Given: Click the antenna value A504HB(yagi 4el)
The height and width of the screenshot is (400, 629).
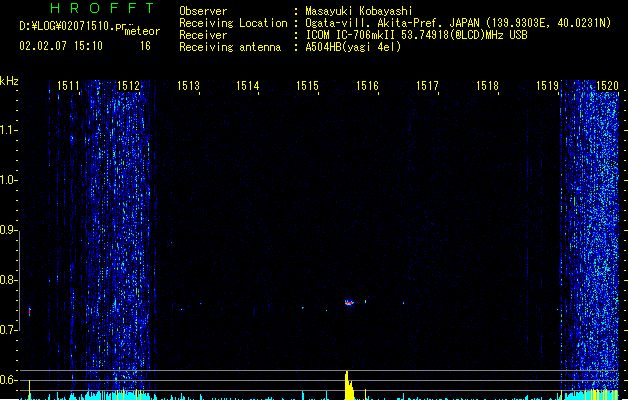Looking at the screenshot, I should coord(353,47).
